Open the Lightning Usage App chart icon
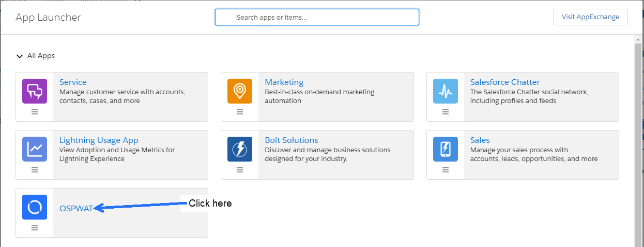 point(35,149)
